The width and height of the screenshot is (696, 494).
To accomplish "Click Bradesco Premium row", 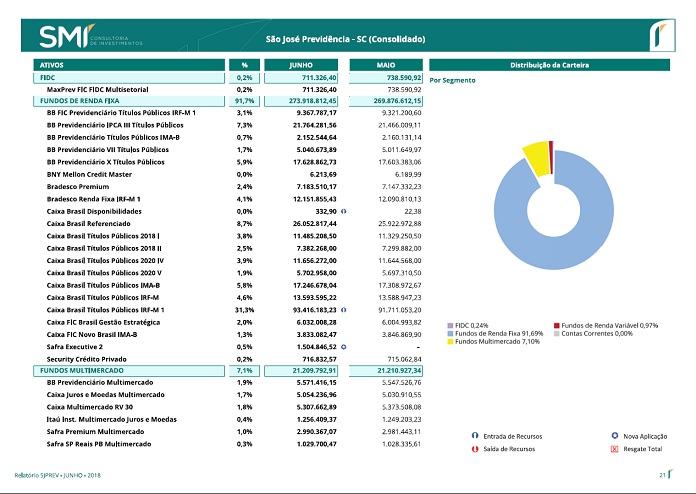I will [x=78, y=186].
